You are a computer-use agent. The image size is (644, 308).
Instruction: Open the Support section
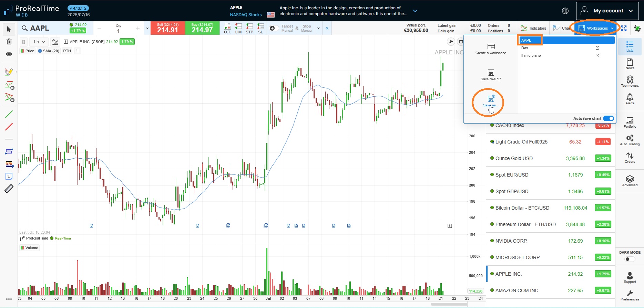point(630,278)
